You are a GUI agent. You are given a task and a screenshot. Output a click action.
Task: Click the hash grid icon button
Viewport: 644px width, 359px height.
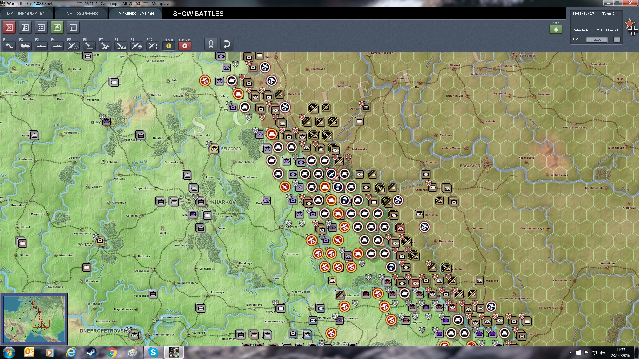(x=73, y=27)
